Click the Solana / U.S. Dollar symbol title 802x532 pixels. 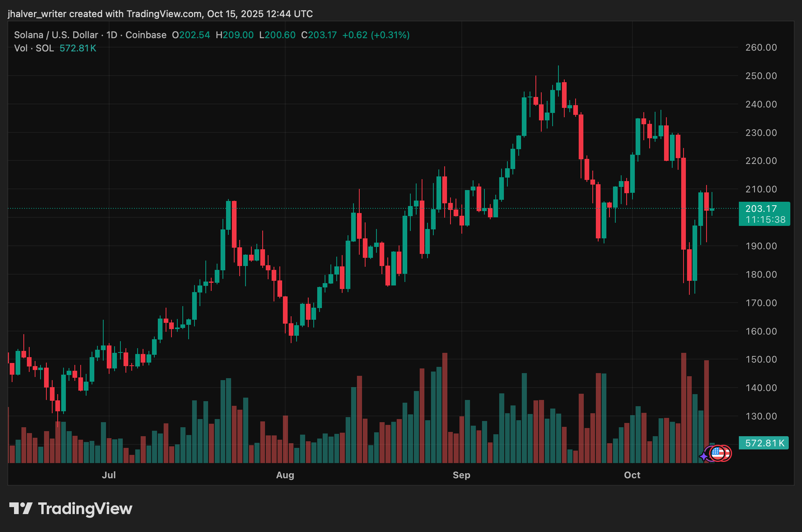[x=56, y=35]
